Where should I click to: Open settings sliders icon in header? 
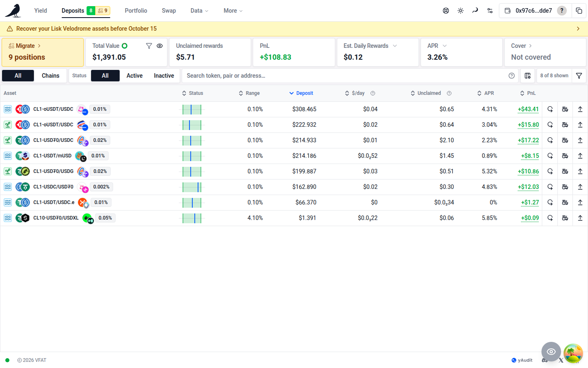click(x=490, y=11)
